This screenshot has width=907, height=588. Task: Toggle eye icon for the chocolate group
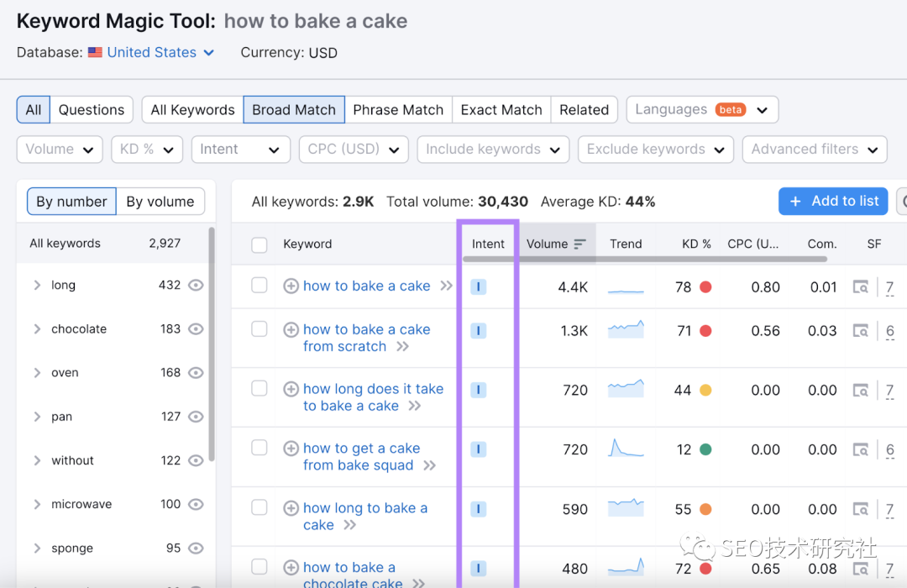(196, 329)
